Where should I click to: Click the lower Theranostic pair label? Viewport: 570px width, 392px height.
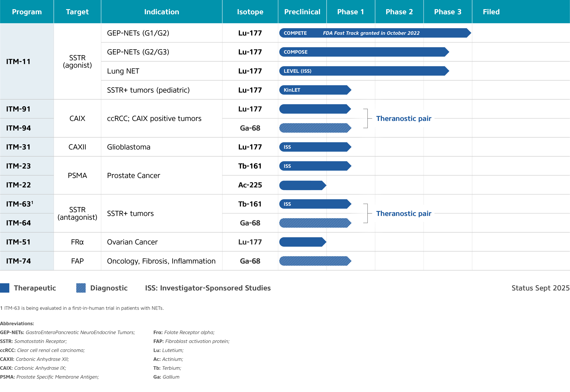tap(404, 214)
